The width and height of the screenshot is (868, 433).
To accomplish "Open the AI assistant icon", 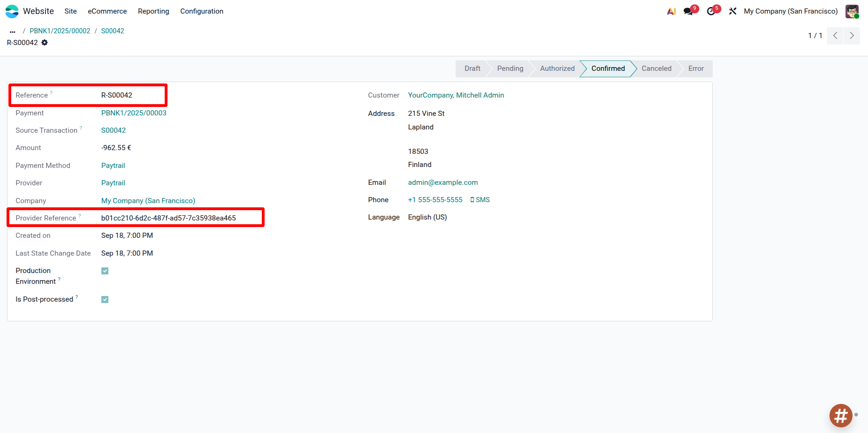I will pyautogui.click(x=671, y=11).
